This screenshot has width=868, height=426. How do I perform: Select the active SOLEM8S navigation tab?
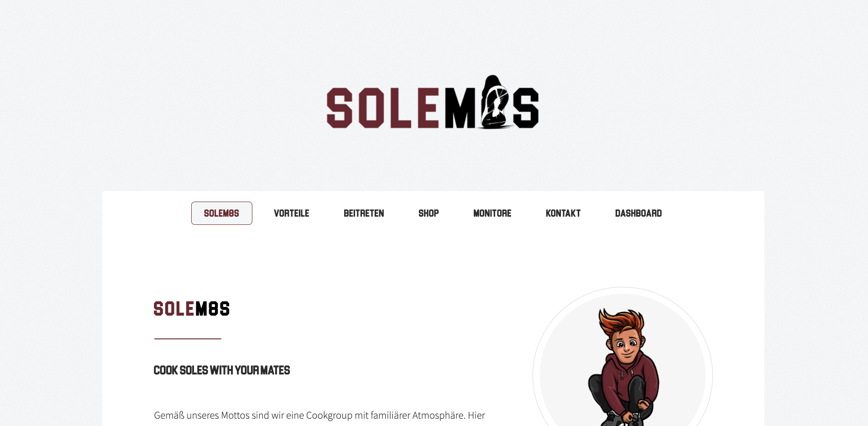point(221,213)
